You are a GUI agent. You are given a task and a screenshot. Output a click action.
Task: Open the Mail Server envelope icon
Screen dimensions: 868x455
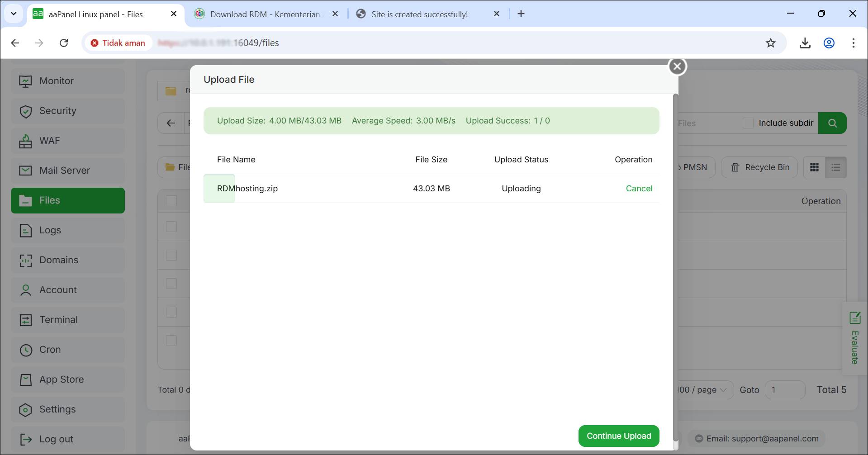(26, 171)
